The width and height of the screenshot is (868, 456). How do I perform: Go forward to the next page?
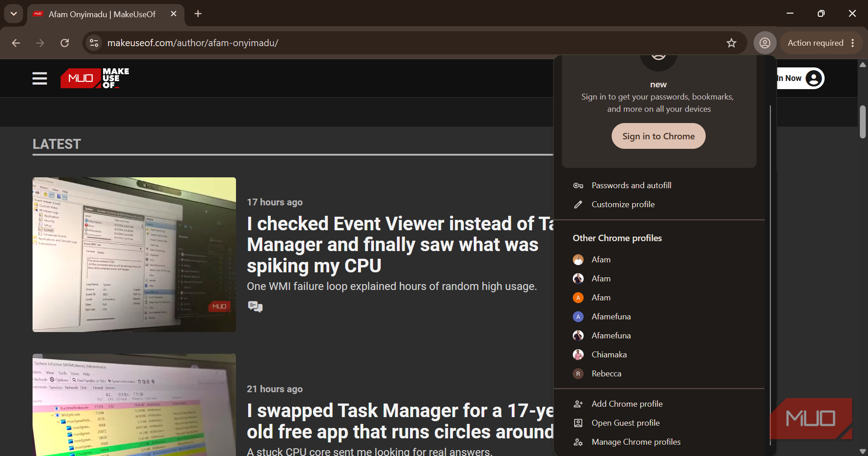pyautogui.click(x=40, y=43)
